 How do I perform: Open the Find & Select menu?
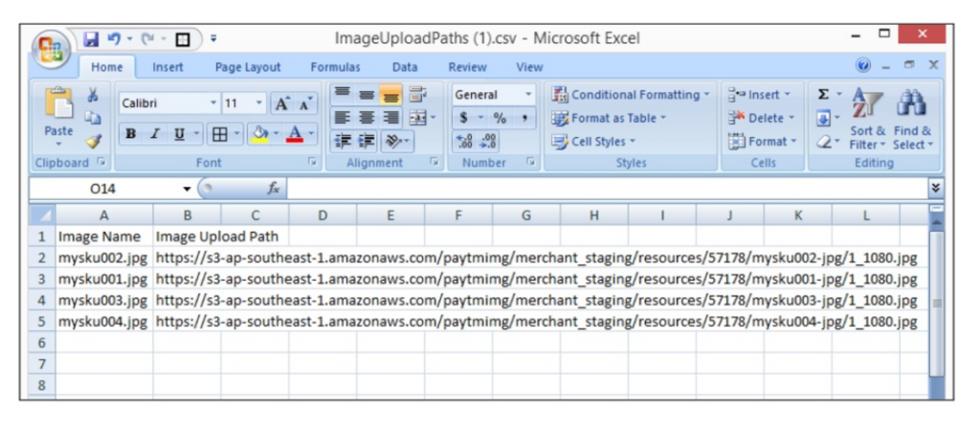tap(912, 119)
